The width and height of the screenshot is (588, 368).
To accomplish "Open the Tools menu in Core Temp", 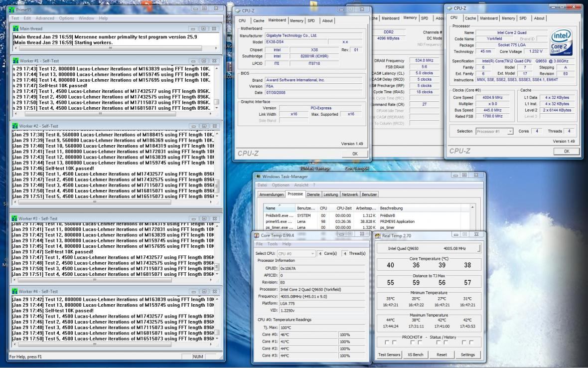I will 273,244.
